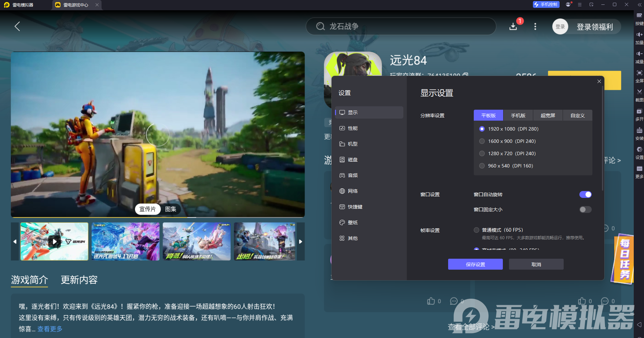The width and height of the screenshot is (644, 338).
Task: Open the 降落 60人战场 thumbnail
Action: click(197, 242)
